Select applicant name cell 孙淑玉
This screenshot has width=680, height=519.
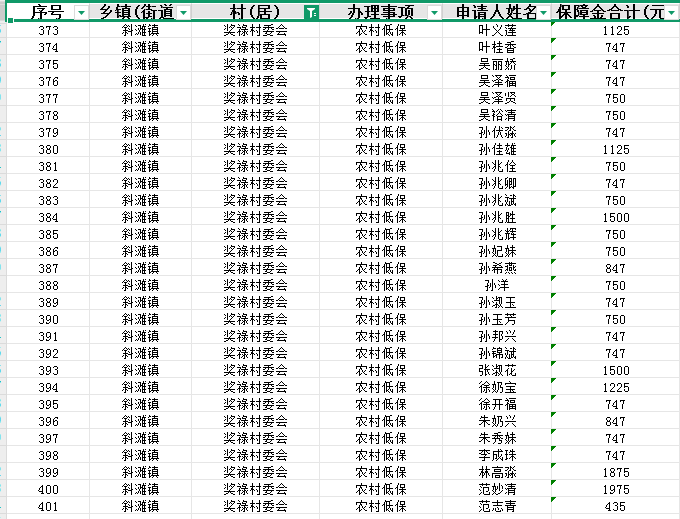click(x=497, y=302)
